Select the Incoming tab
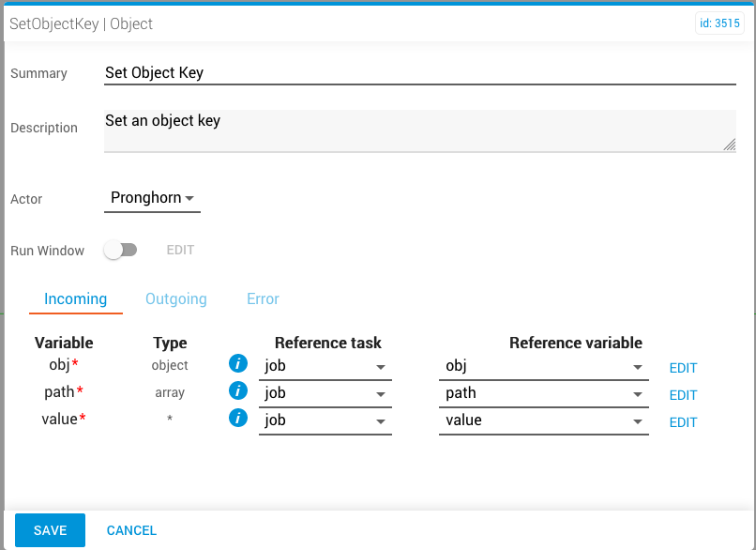This screenshot has height=550, width=756. pyautogui.click(x=76, y=298)
